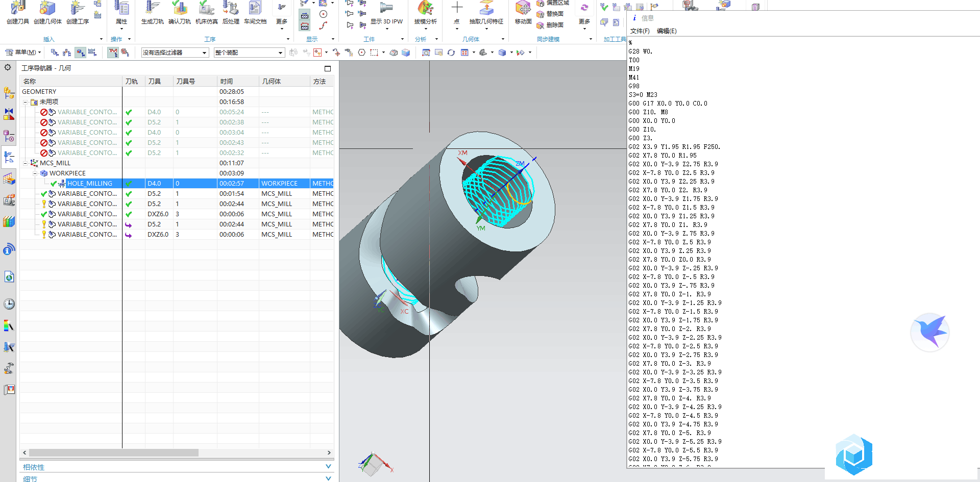Switch to Machining Method View toggle

[92, 53]
